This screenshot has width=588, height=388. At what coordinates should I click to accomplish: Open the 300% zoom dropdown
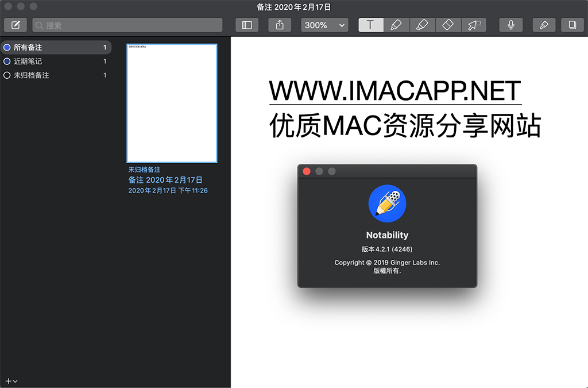coord(324,25)
